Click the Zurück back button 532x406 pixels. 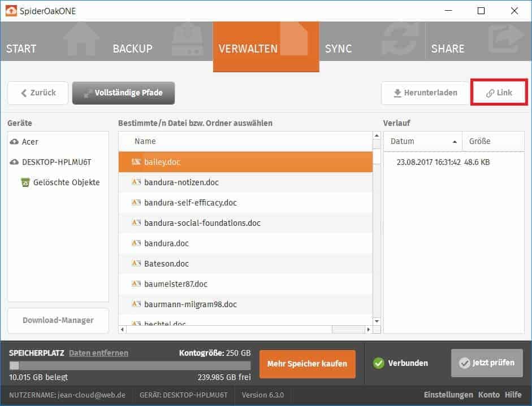(x=38, y=93)
